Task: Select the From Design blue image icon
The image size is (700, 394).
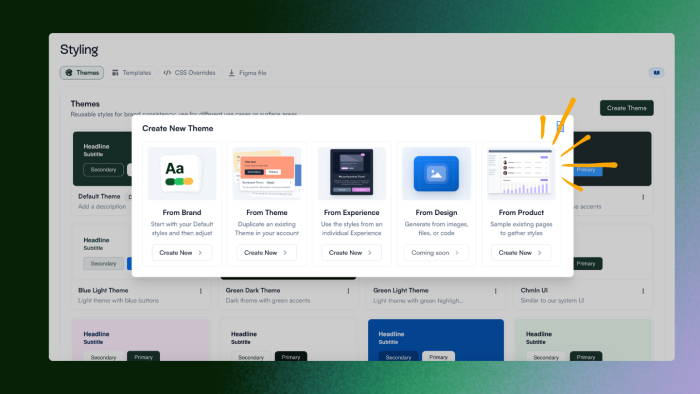Action: click(x=436, y=174)
